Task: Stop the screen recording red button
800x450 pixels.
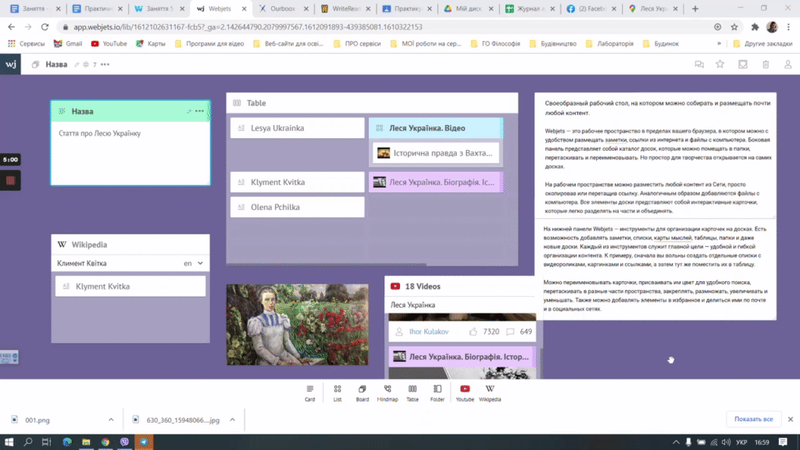Action: [11, 181]
